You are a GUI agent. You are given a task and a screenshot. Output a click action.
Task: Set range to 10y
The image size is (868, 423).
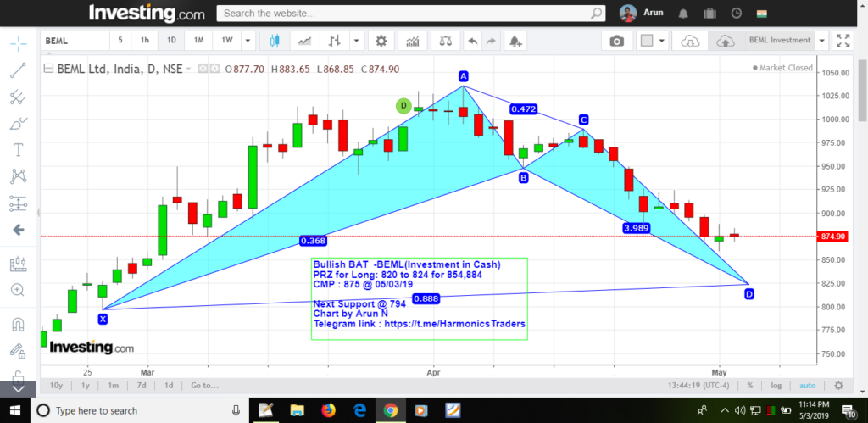[57, 386]
